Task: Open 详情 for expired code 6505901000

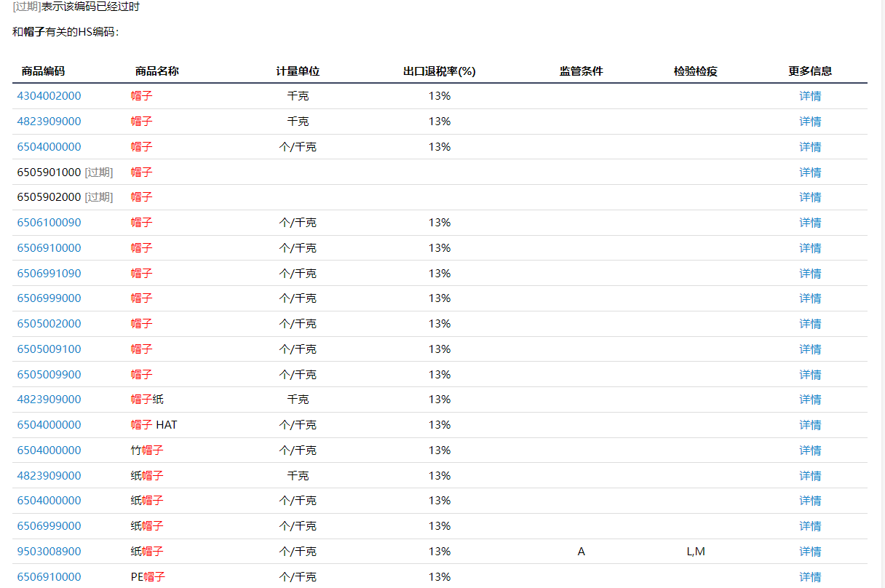Action: (809, 172)
